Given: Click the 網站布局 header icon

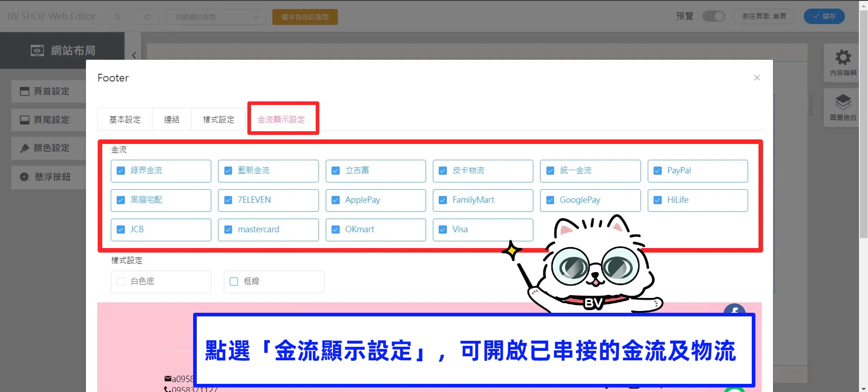Looking at the screenshot, I should tap(37, 51).
